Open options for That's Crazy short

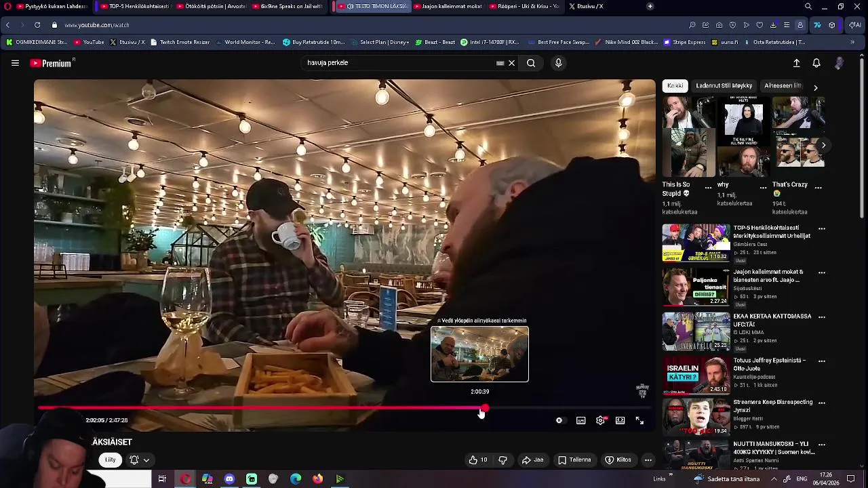pos(818,187)
